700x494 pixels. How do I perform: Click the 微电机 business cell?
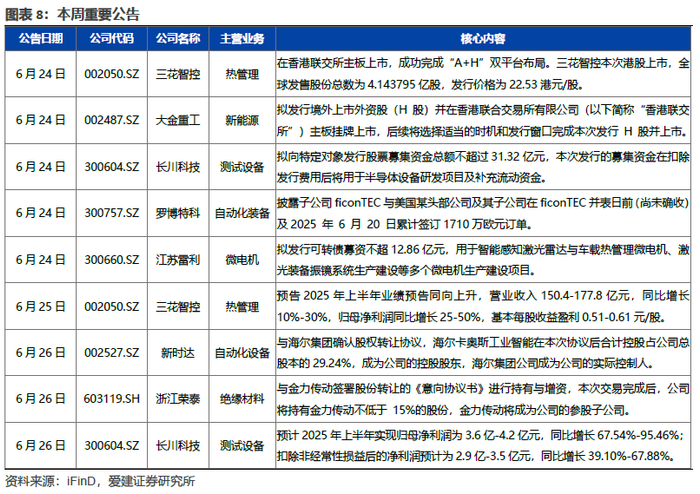(242, 260)
